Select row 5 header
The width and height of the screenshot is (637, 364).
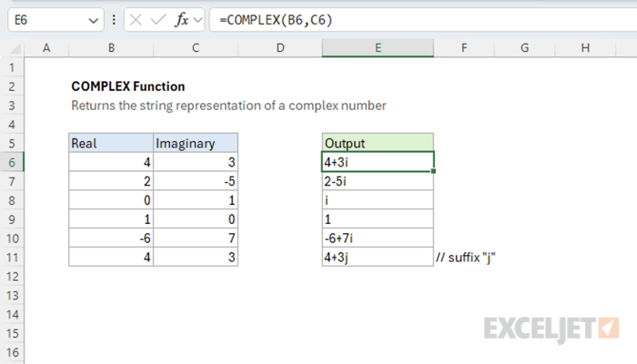tap(12, 144)
